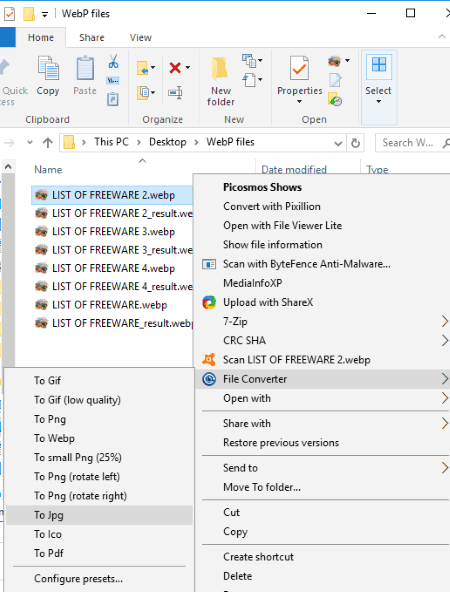Open Quick Access Toolbar customize dropdown
The image size is (450, 592).
(45, 15)
